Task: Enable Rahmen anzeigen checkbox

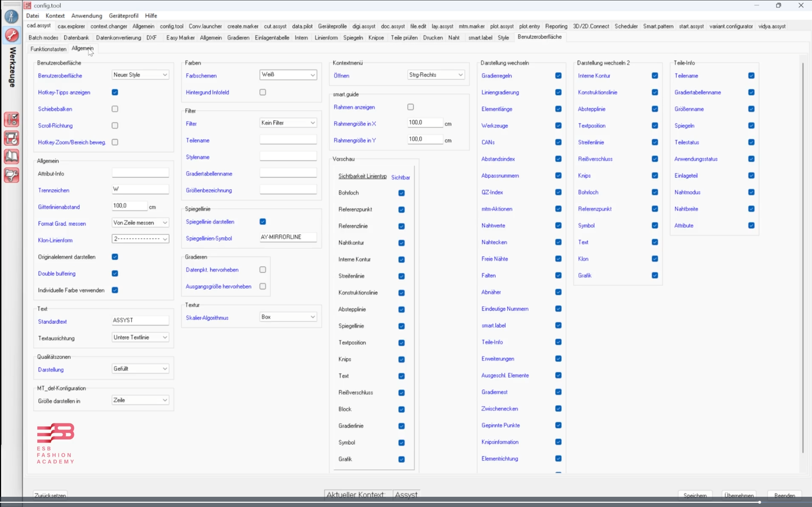Action: pyautogui.click(x=411, y=107)
